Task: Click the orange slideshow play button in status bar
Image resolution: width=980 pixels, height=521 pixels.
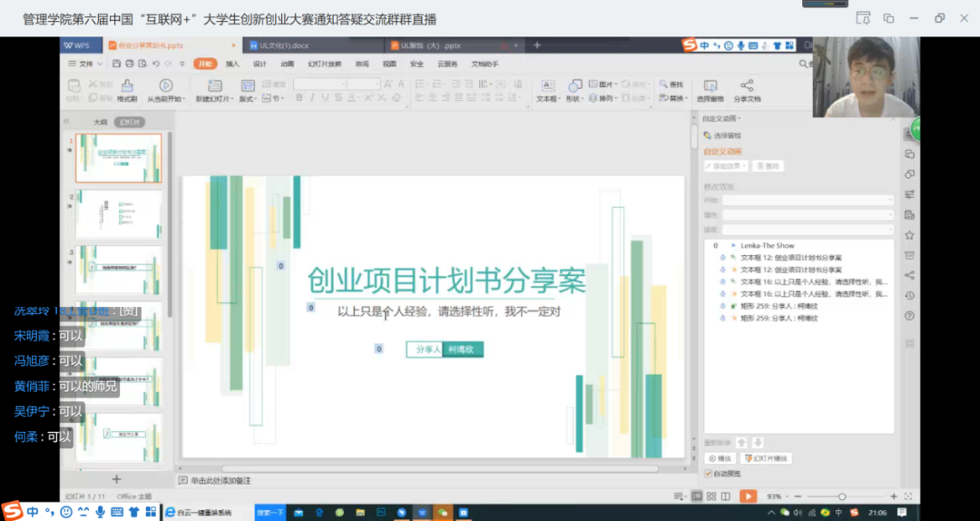Action: tap(747, 496)
